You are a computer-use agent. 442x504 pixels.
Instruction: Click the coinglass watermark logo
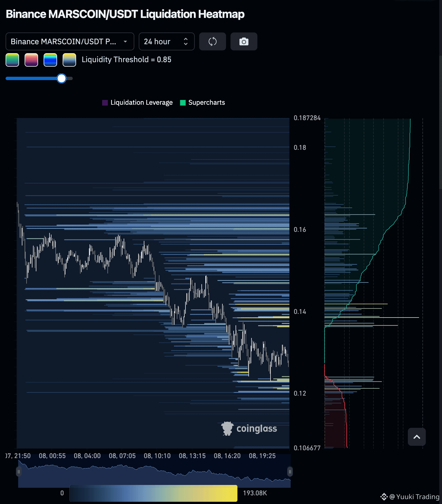coord(249,428)
